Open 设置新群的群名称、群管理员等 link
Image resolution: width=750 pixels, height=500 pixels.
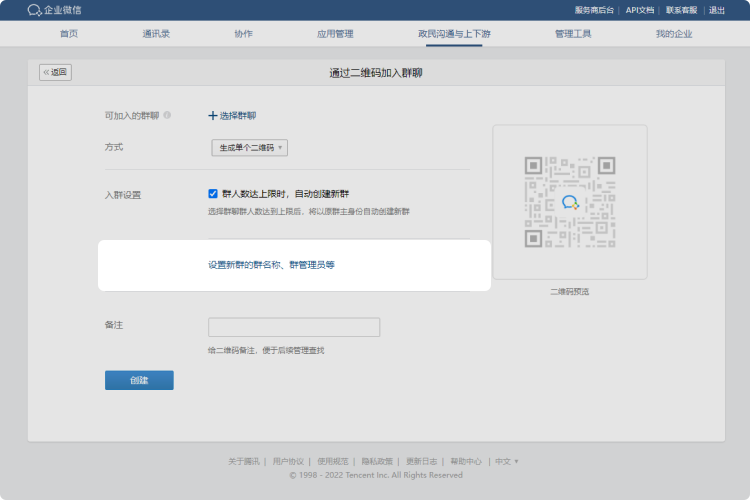(x=271, y=265)
